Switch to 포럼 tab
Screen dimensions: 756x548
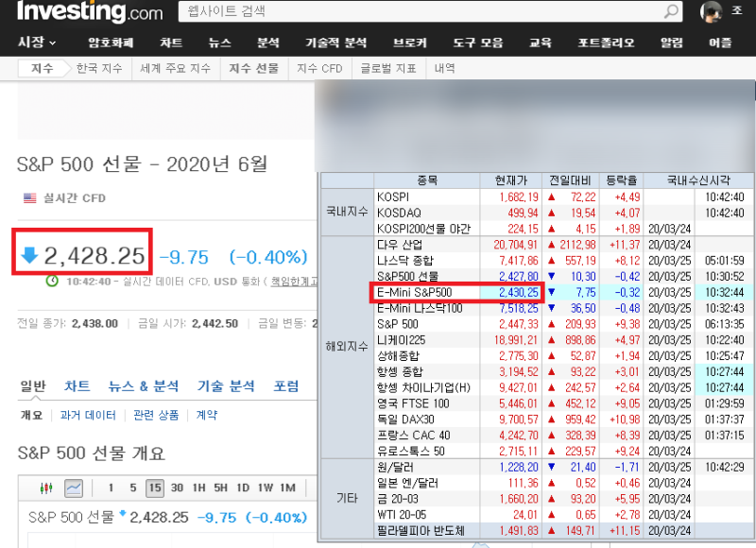[x=286, y=386]
